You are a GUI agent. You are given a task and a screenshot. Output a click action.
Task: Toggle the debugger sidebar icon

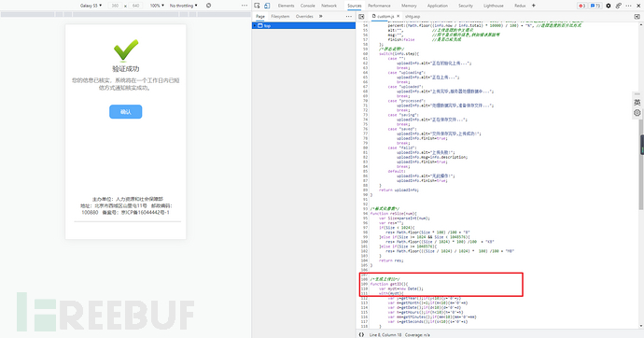(637, 17)
